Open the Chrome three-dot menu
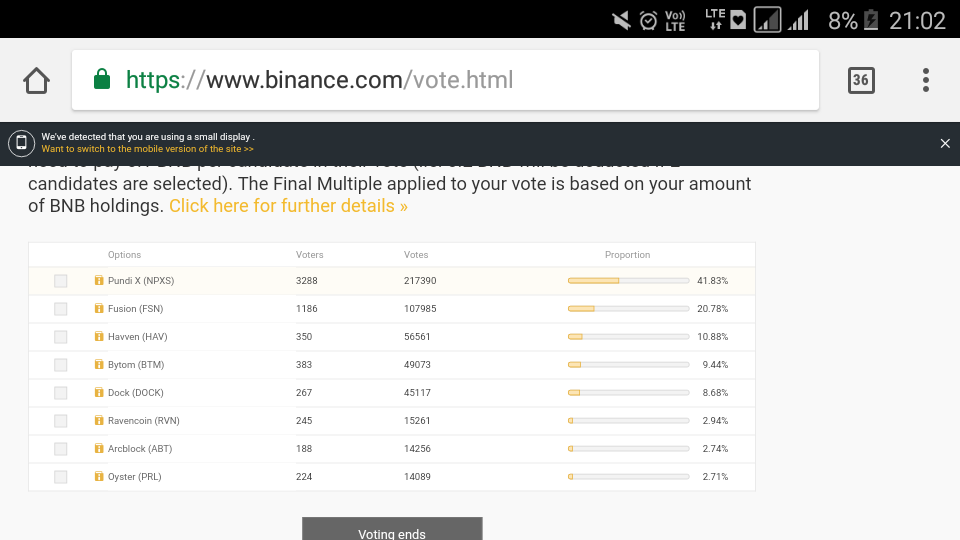Image resolution: width=960 pixels, height=540 pixels. pos(926,80)
